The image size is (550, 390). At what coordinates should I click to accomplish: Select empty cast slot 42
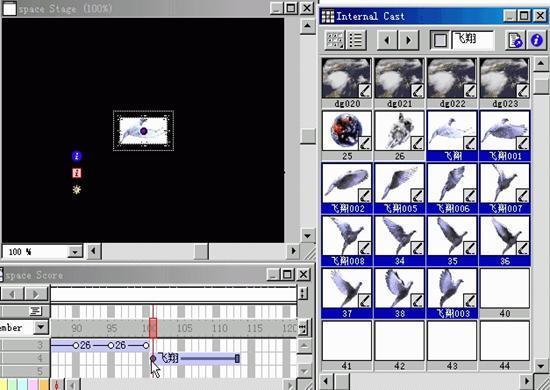tap(400, 346)
